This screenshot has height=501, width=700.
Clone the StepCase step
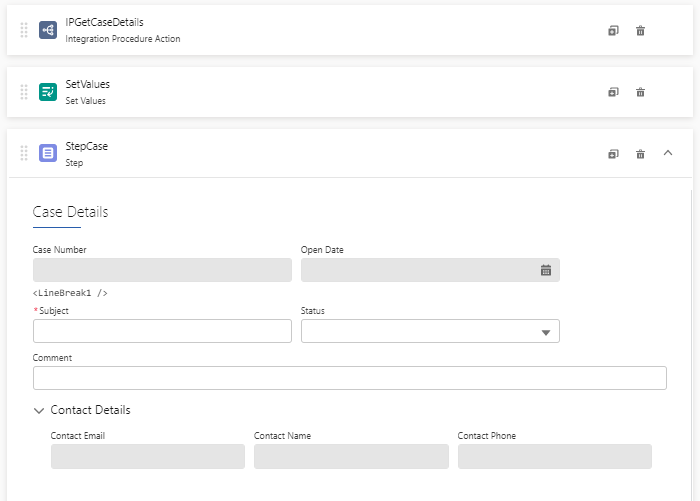click(613, 154)
